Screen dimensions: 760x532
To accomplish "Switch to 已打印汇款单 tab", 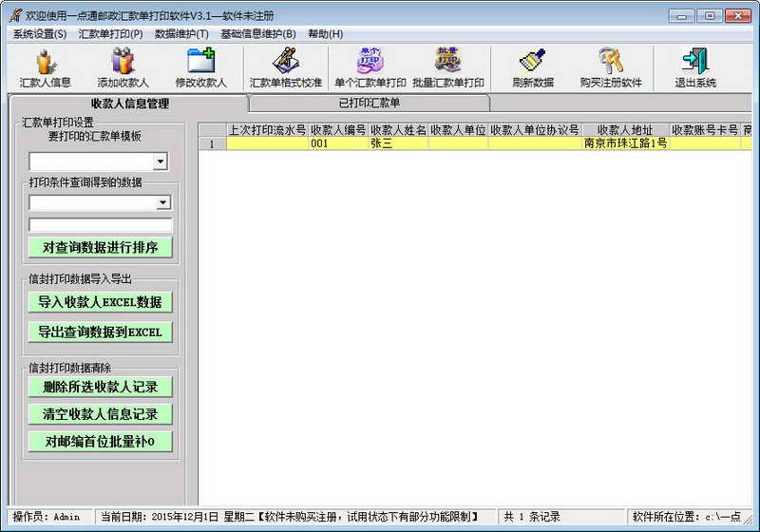I will pos(370,103).
